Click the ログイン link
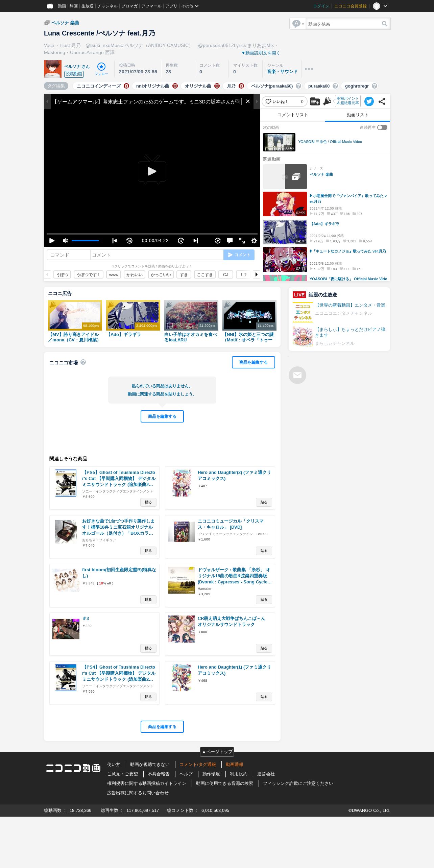 321,6
